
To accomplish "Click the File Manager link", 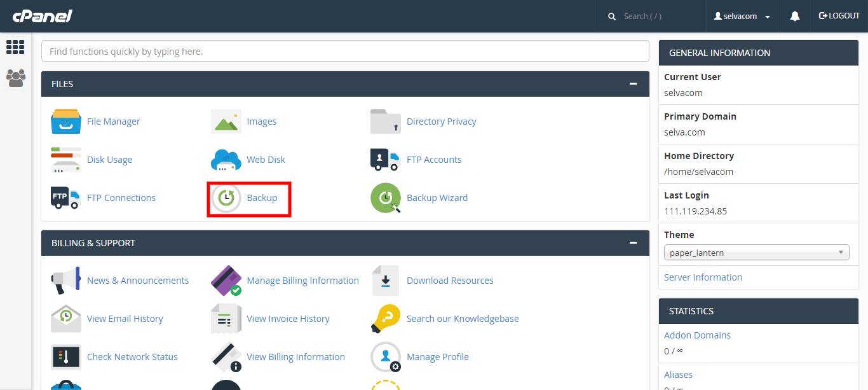I will [x=113, y=122].
